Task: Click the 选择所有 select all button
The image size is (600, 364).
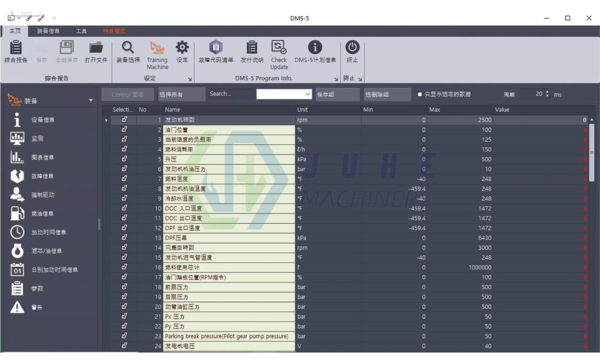Action: 181,94
